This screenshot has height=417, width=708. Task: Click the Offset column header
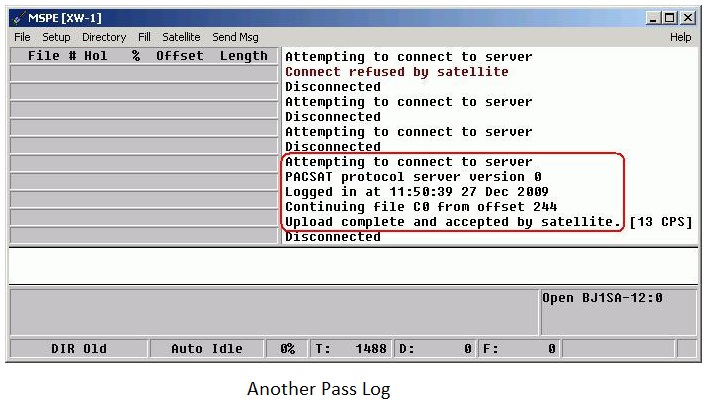179,56
